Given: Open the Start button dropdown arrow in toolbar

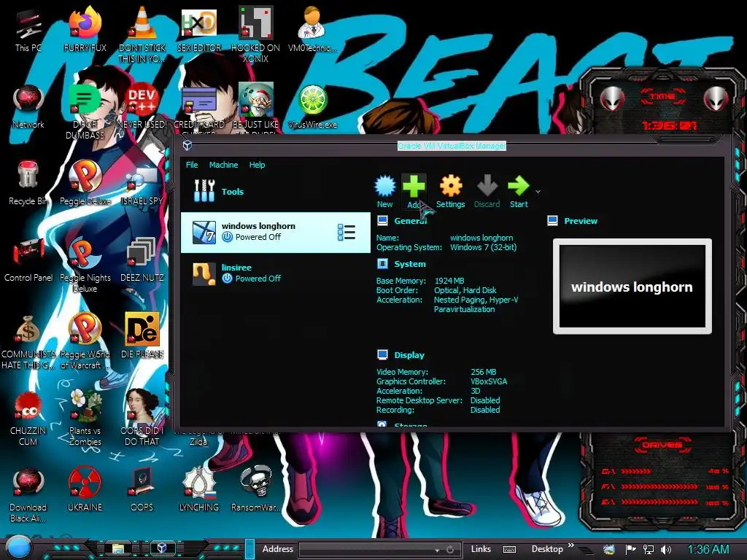Looking at the screenshot, I should pos(538,192).
